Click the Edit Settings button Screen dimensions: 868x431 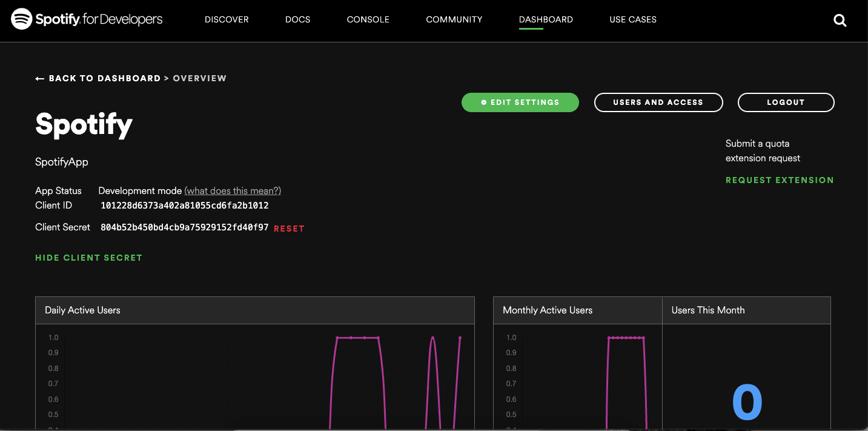[520, 102]
